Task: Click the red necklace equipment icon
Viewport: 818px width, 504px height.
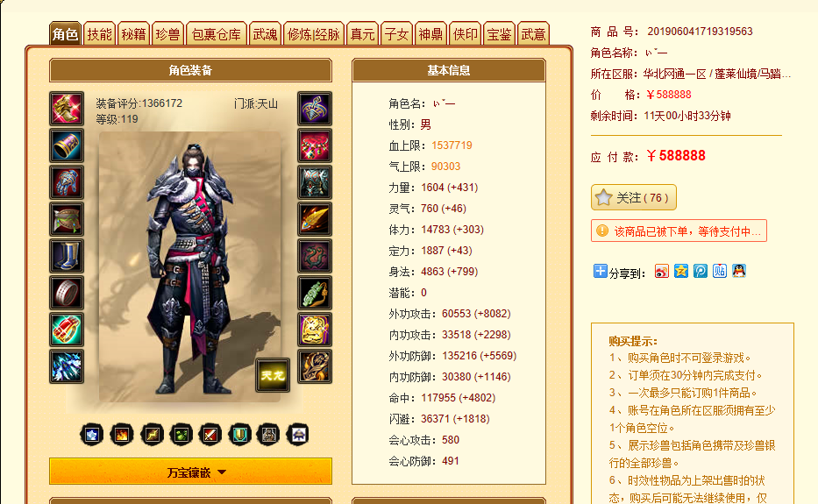Action: point(315,146)
